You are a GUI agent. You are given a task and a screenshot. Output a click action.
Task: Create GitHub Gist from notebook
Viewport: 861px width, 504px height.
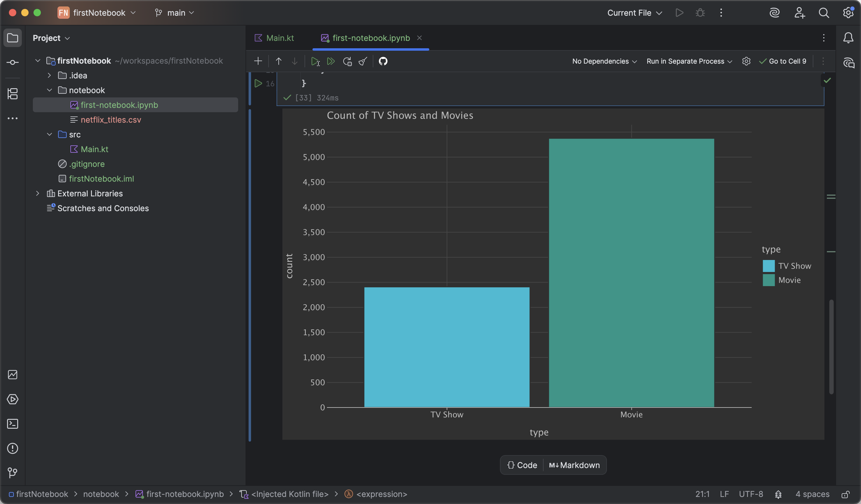point(383,61)
